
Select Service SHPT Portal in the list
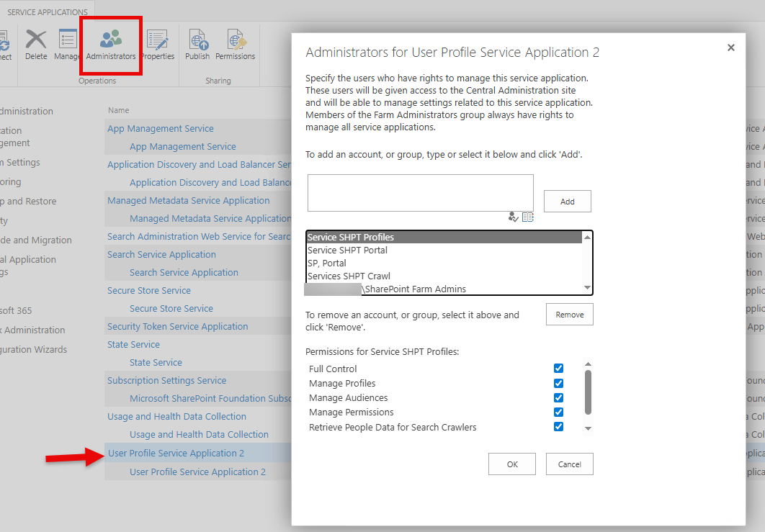point(444,250)
